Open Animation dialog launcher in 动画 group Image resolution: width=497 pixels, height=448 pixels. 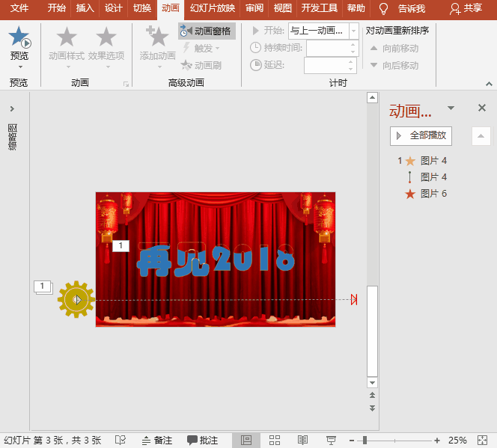pos(126,84)
